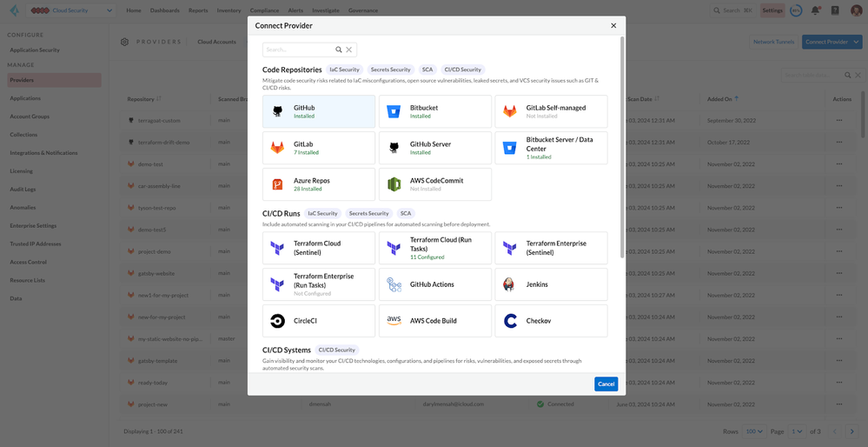Select the AWS Code Build tile
The image size is (868, 447).
point(434,321)
